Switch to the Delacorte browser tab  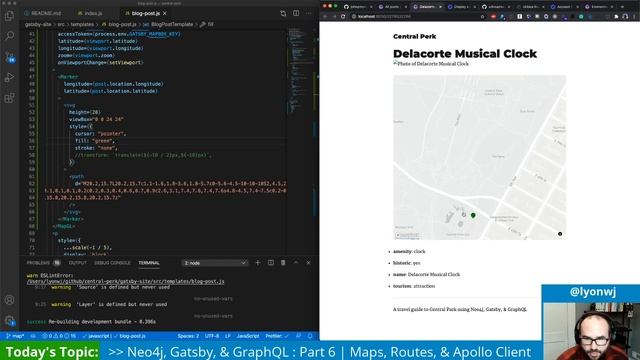[x=427, y=7]
